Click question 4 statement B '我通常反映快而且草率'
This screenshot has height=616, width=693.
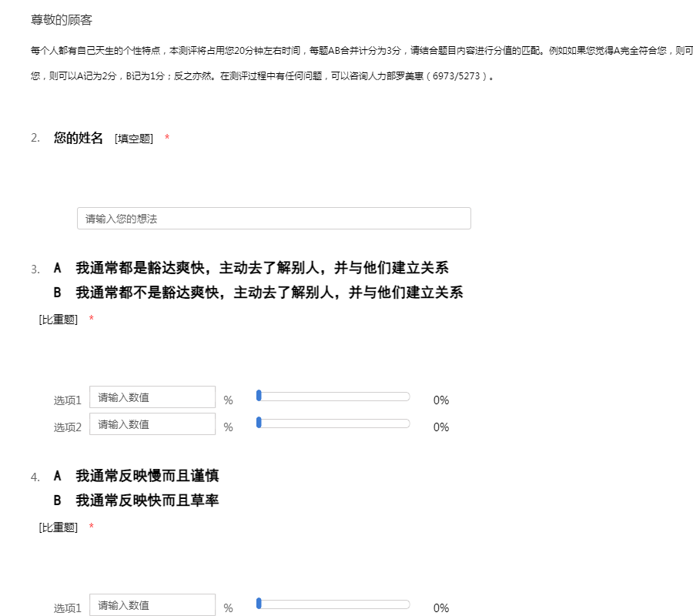[147, 500]
